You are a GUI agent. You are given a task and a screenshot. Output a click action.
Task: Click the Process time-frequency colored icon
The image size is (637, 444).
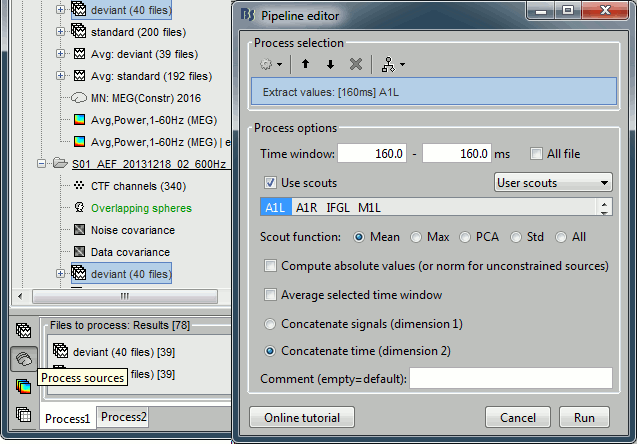(23, 386)
